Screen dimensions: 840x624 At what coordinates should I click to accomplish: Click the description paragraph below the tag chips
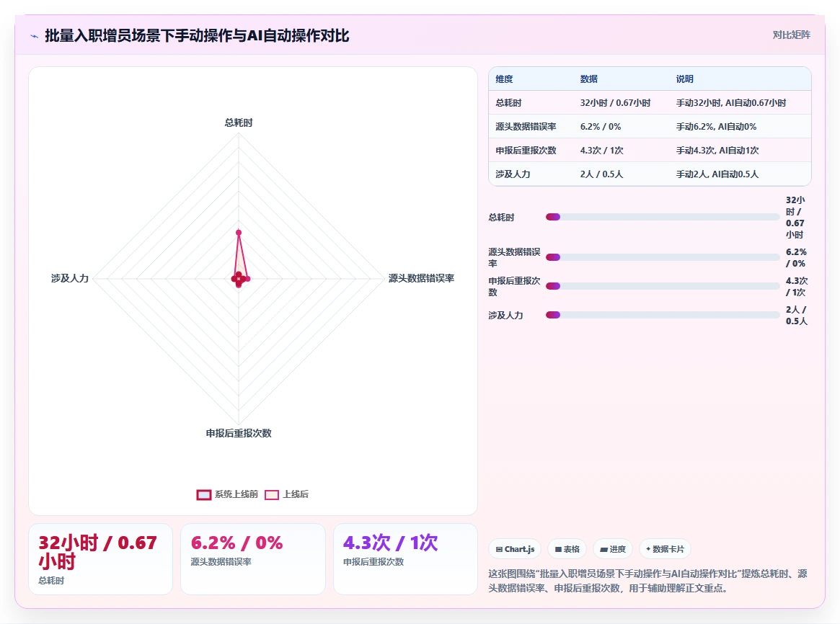pos(647,581)
